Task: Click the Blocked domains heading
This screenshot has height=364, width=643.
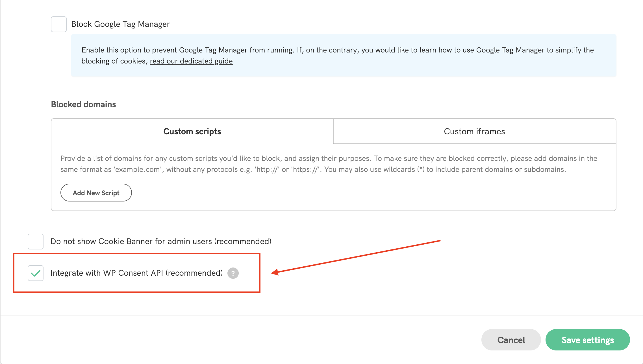Action: click(83, 104)
